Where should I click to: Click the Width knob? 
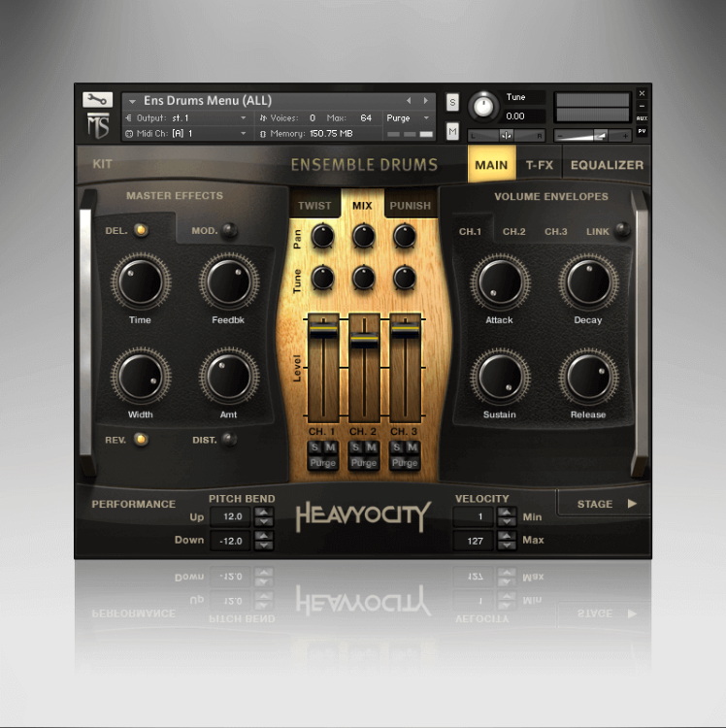pyautogui.click(x=141, y=377)
